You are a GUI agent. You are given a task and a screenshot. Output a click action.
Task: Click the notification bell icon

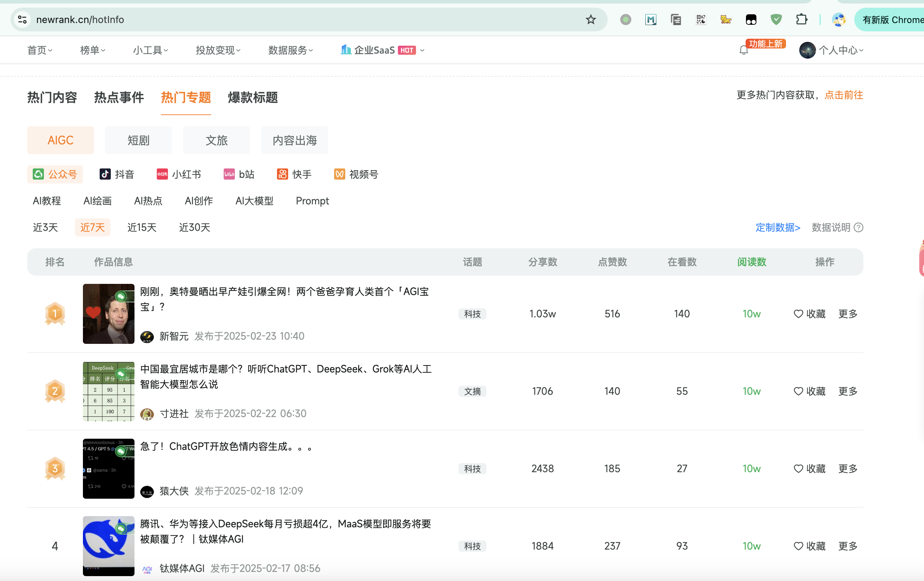(x=744, y=50)
